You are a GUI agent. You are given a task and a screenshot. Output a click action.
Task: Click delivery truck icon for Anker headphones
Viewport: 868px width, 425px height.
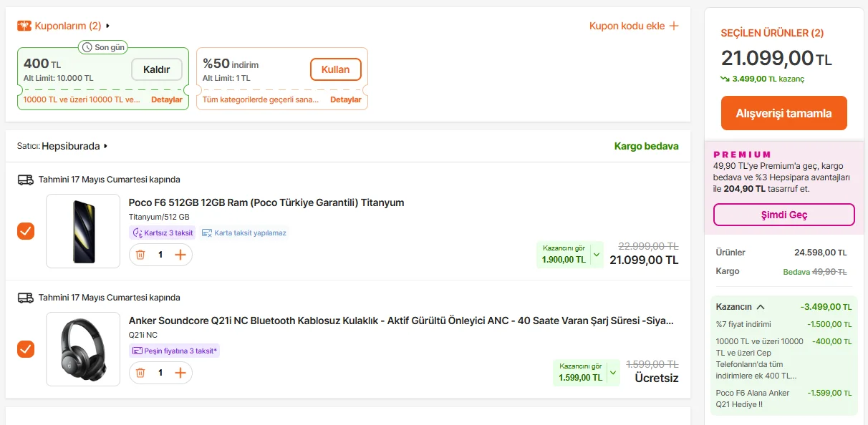(26, 298)
